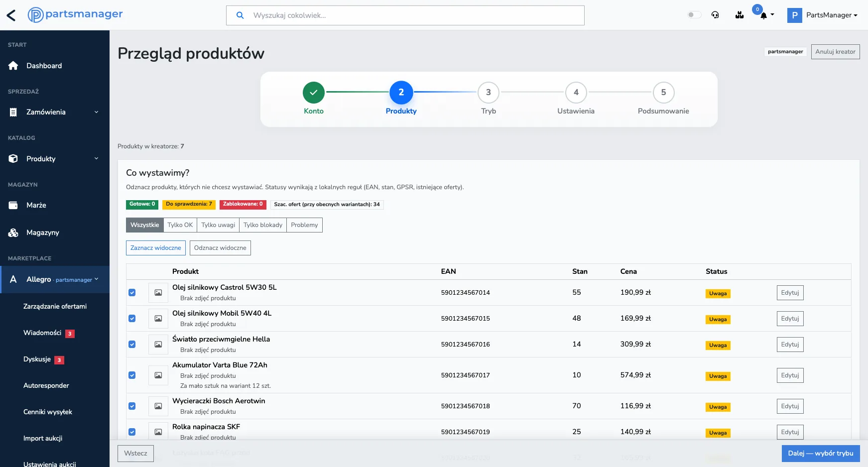Click the Gotowe: 0 green badge
This screenshot has height=467, width=868.
click(x=142, y=205)
